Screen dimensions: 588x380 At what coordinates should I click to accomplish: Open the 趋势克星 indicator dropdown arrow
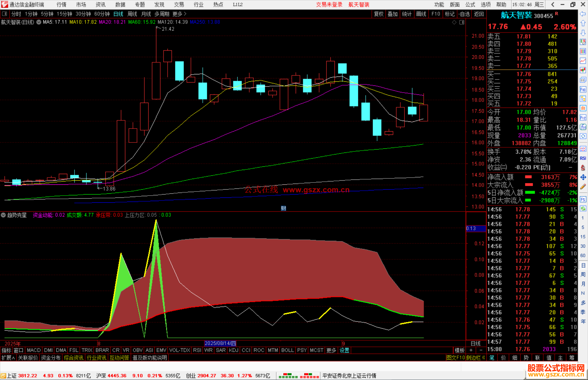point(3,215)
